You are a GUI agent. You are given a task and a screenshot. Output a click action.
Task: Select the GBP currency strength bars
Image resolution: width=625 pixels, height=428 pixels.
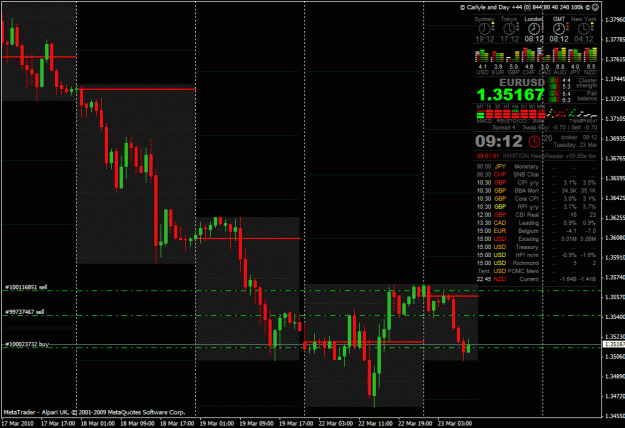click(x=513, y=56)
